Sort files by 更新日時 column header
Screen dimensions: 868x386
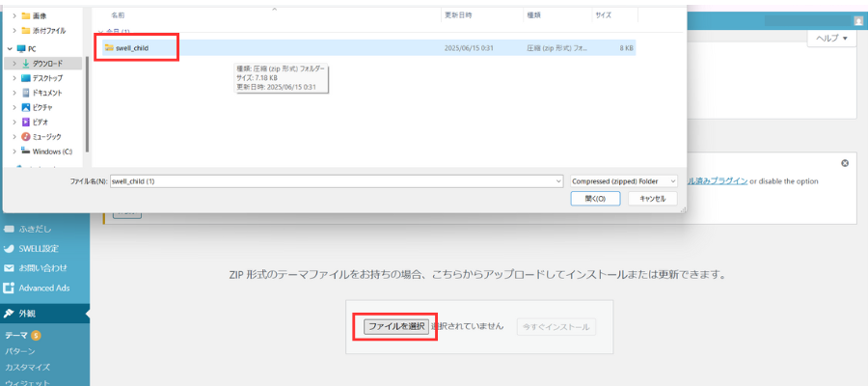click(459, 15)
